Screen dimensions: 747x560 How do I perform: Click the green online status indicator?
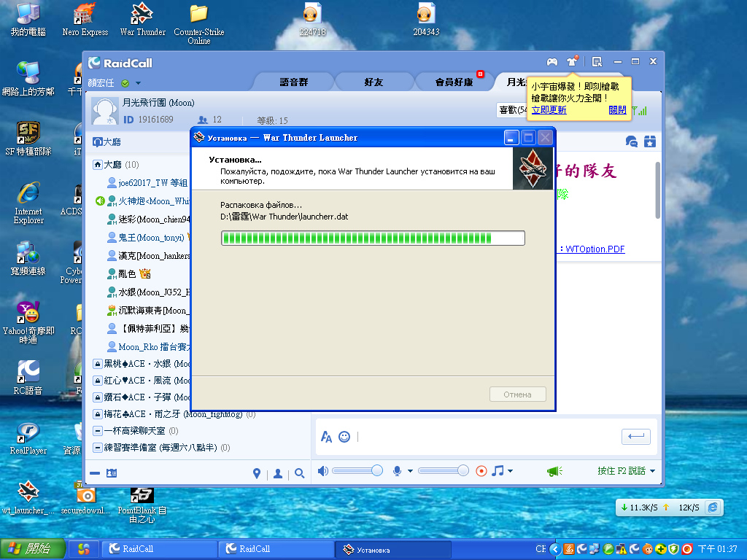click(125, 83)
